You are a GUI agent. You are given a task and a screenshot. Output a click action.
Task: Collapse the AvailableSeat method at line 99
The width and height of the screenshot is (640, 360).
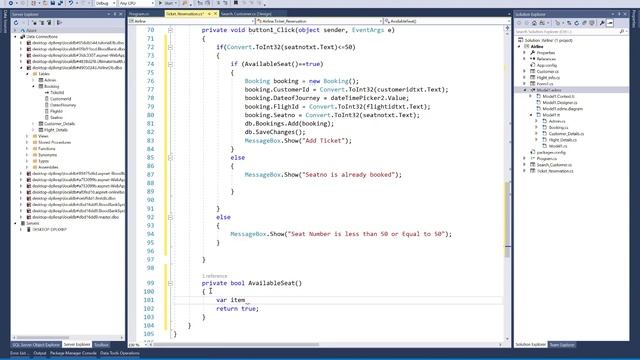tap(170, 283)
